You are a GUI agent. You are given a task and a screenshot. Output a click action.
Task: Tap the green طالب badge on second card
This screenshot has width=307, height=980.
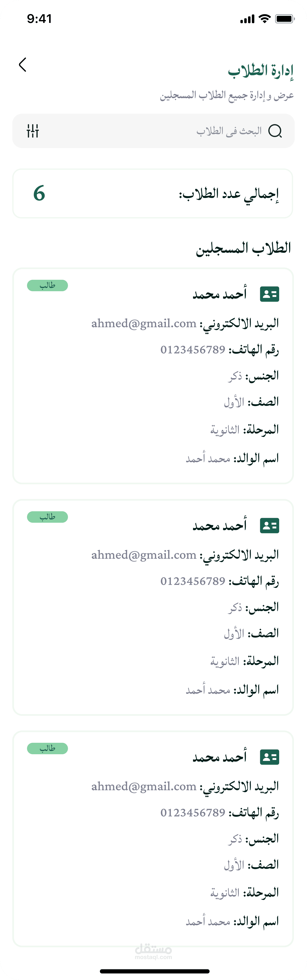coord(48,517)
